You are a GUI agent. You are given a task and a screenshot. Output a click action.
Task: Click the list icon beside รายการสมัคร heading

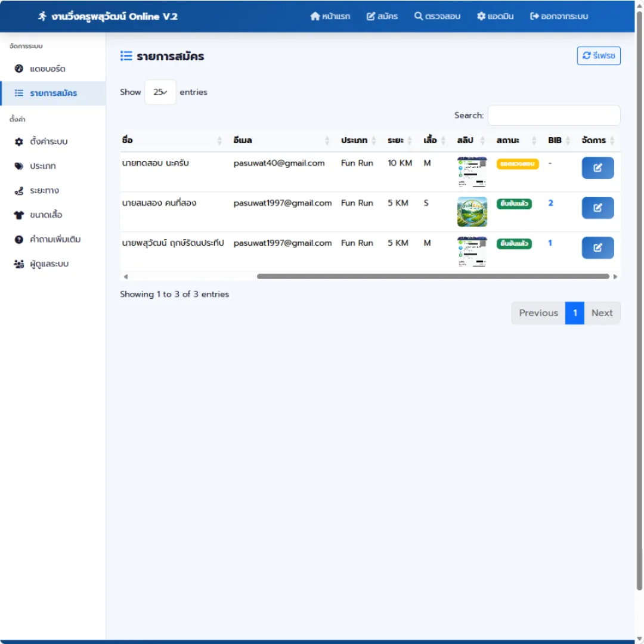pos(126,56)
